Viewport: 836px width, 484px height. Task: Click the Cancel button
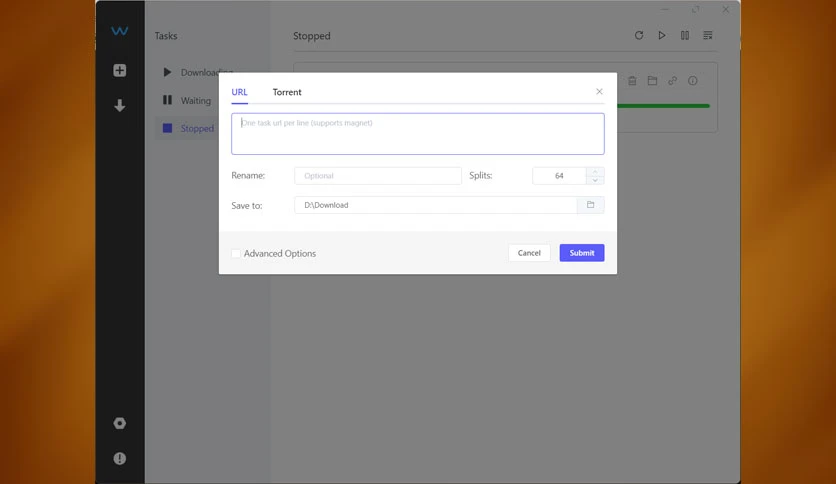[x=529, y=253]
